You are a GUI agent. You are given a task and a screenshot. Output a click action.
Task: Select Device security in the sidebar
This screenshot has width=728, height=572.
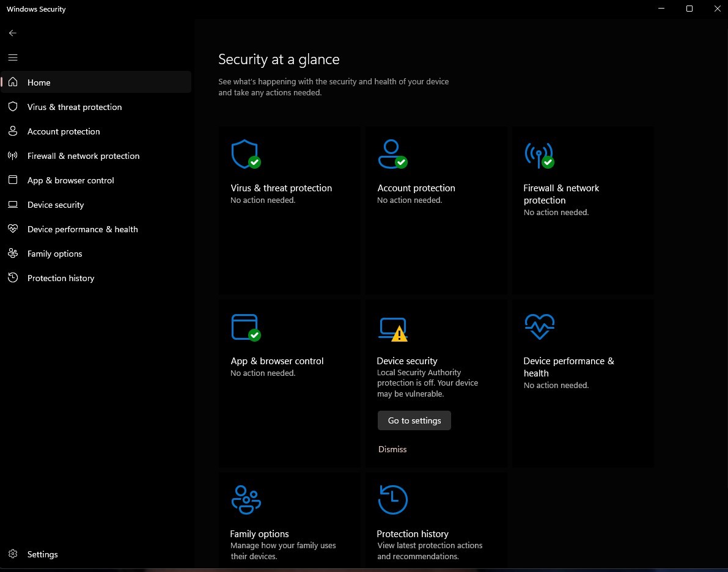click(96, 205)
